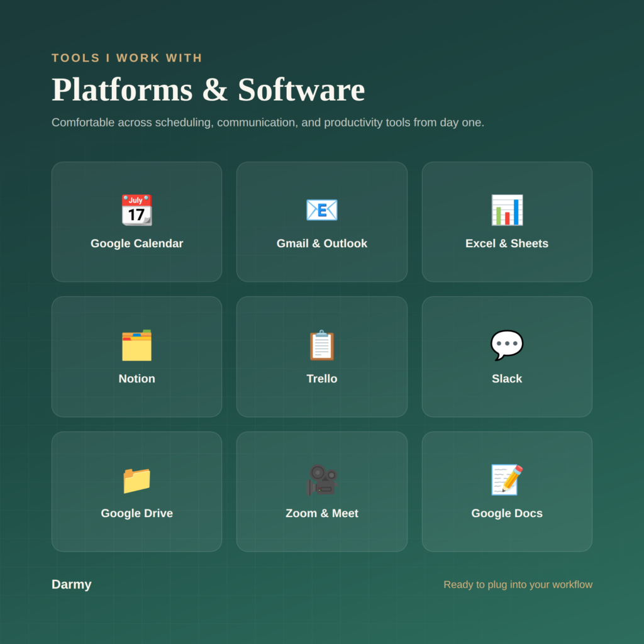Click the subtitle about scheduling and communication tools
The height and width of the screenshot is (644, 644).
click(x=268, y=123)
